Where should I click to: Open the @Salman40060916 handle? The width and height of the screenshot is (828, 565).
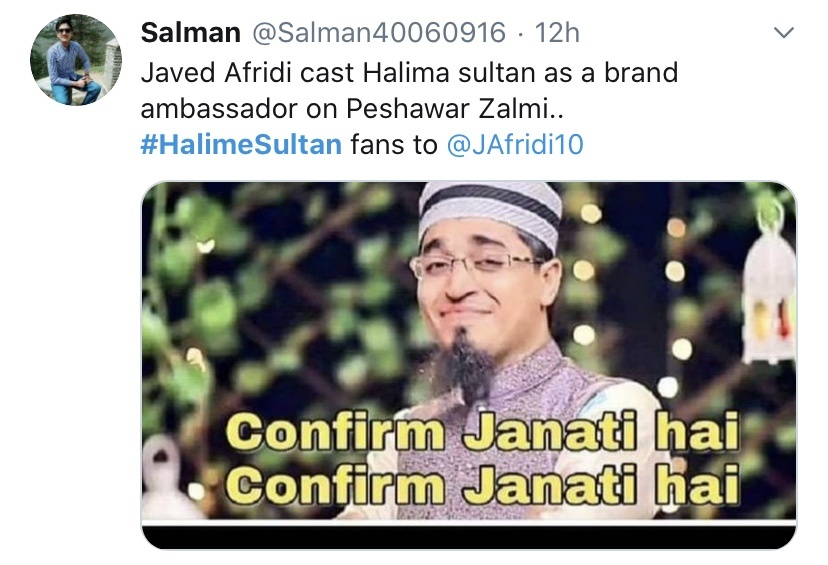379,33
